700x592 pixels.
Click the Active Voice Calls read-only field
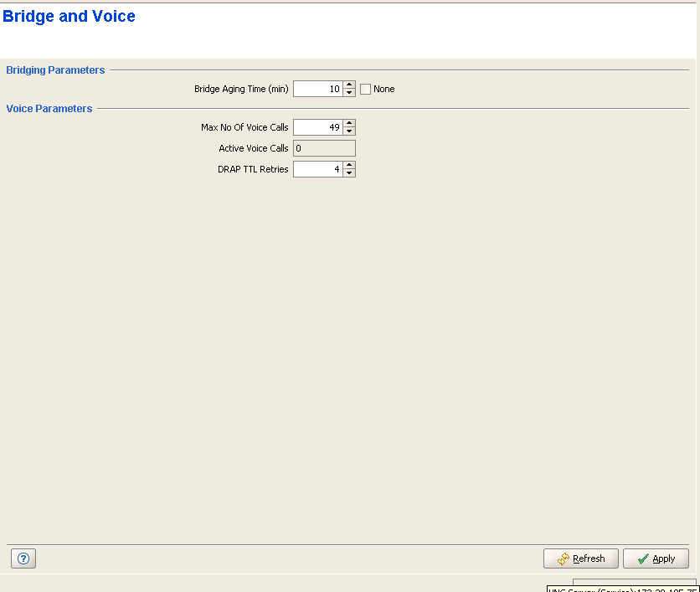pyautogui.click(x=324, y=148)
